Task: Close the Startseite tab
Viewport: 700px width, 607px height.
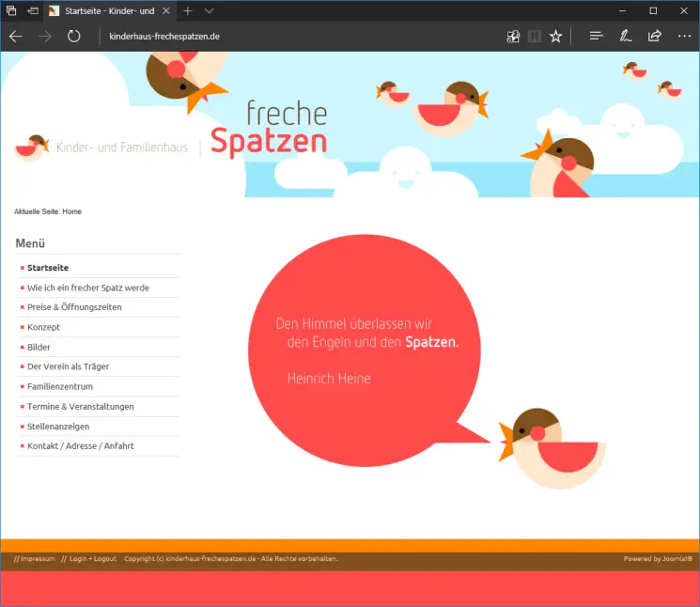Action: [168, 10]
